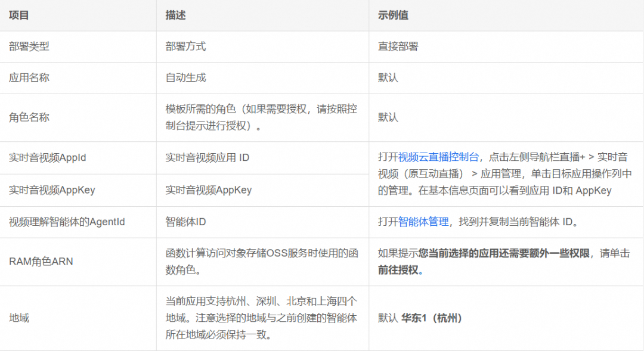Open the 智能体管理 link
644x351 pixels.
[423, 222]
